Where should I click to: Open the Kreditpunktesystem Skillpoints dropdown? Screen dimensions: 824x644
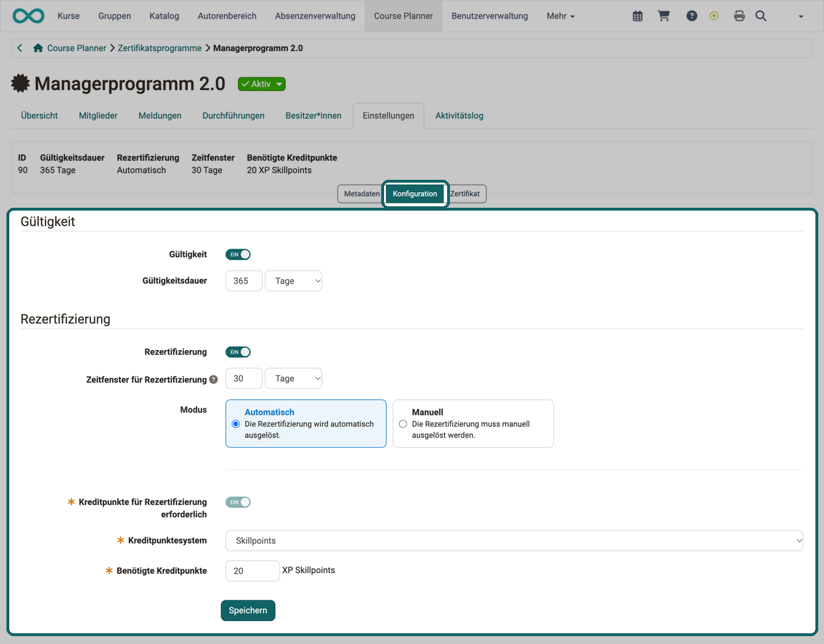[514, 541]
